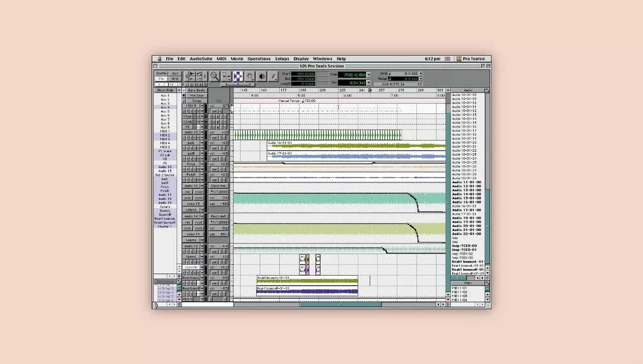Toggle solo on Audio 13 track
Image resolution: width=643 pixels, height=364 pixels.
tap(188, 198)
